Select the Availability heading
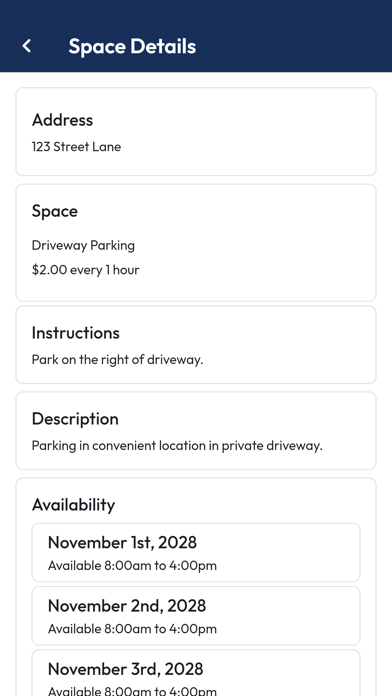The height and width of the screenshot is (696, 392). (74, 505)
